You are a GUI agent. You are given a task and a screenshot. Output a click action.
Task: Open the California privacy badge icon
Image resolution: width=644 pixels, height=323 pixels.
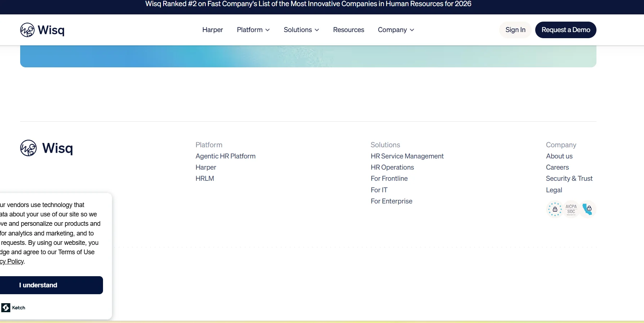587,209
